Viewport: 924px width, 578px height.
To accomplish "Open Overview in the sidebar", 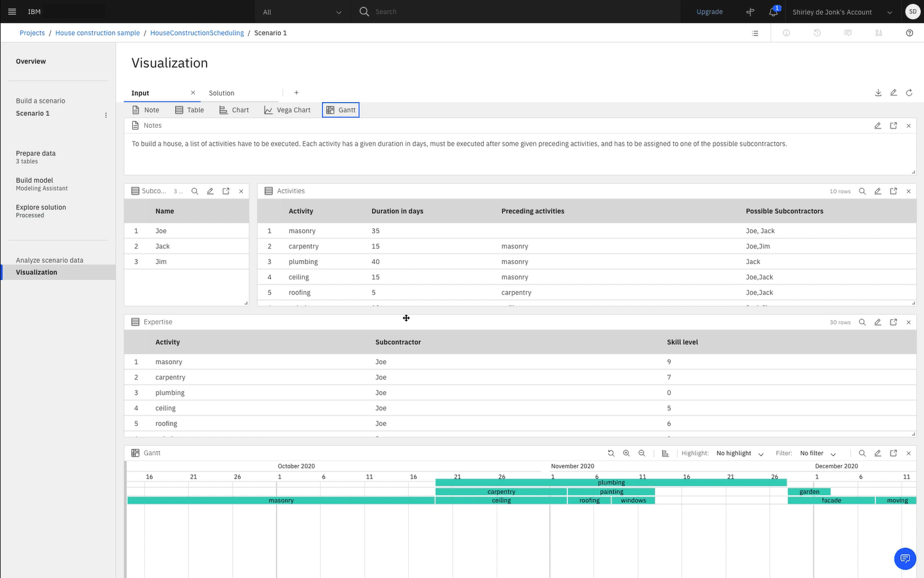I will (x=31, y=62).
